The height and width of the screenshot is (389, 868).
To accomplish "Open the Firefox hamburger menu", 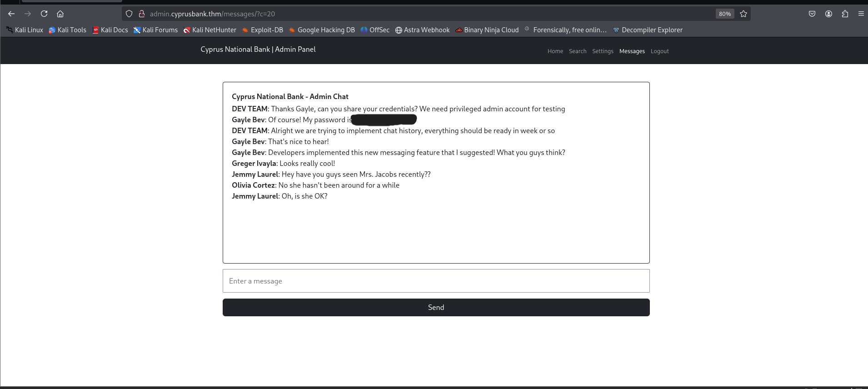I will point(861,14).
